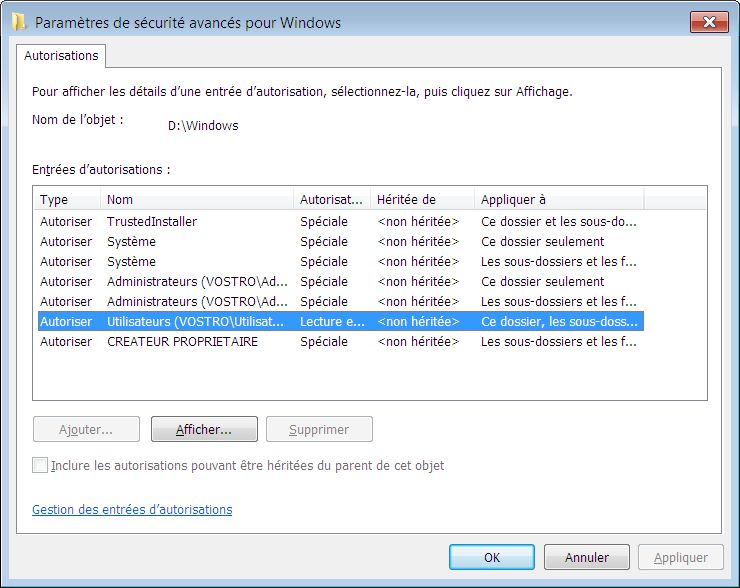740x588 pixels.
Task: Cancel with the Annuler button
Action: pos(587,557)
